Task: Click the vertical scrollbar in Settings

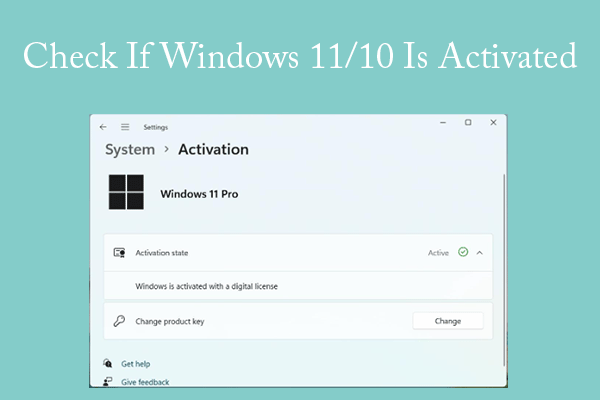Action: 504,270
